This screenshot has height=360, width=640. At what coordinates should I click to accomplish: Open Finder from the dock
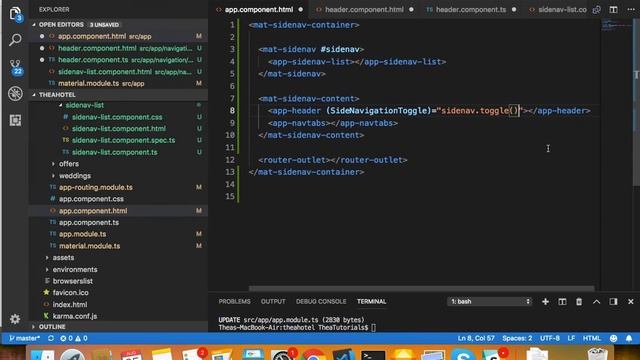(42, 355)
